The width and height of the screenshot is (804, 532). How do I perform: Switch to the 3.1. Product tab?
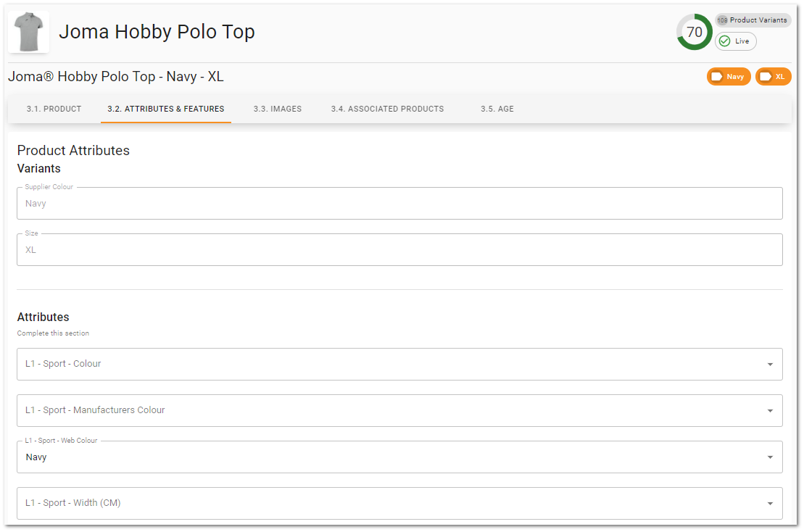[x=54, y=109]
